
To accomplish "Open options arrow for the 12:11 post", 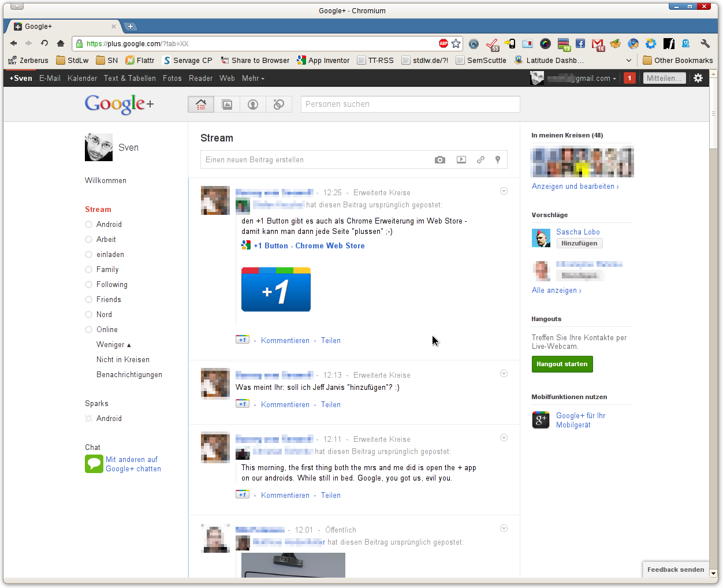I will [x=504, y=438].
